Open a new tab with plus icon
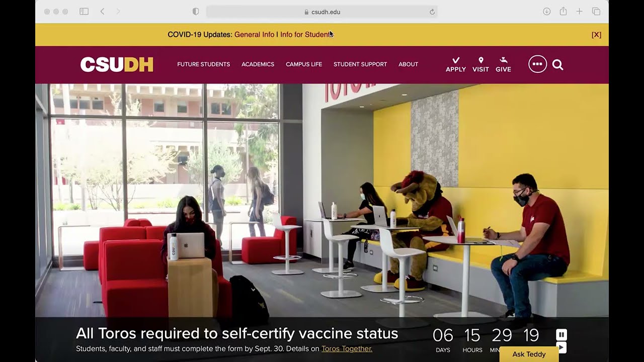The width and height of the screenshot is (644, 362). [579, 12]
